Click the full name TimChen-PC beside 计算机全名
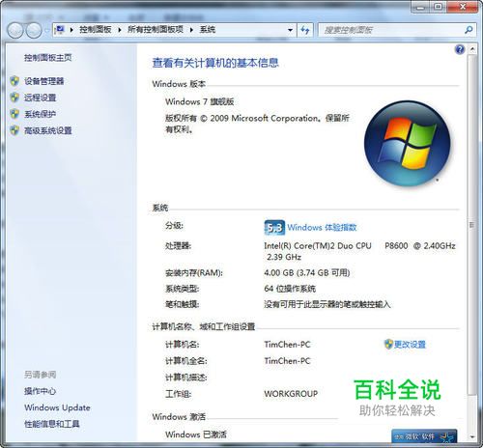The height and width of the screenshot is (448, 483). [x=287, y=361]
